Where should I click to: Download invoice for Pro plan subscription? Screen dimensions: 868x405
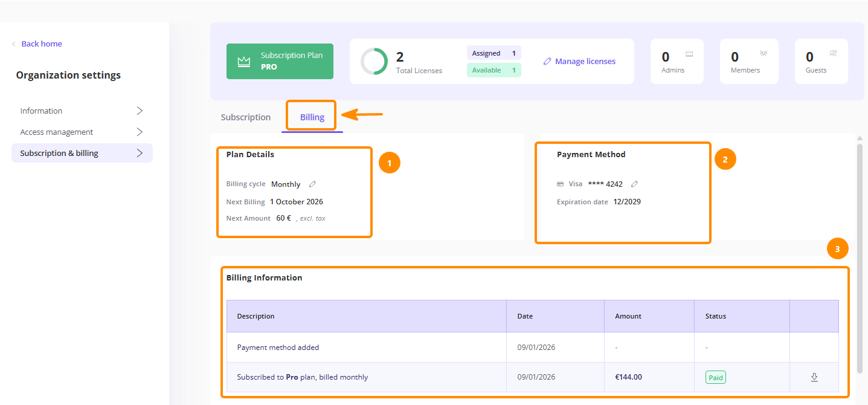click(x=814, y=377)
